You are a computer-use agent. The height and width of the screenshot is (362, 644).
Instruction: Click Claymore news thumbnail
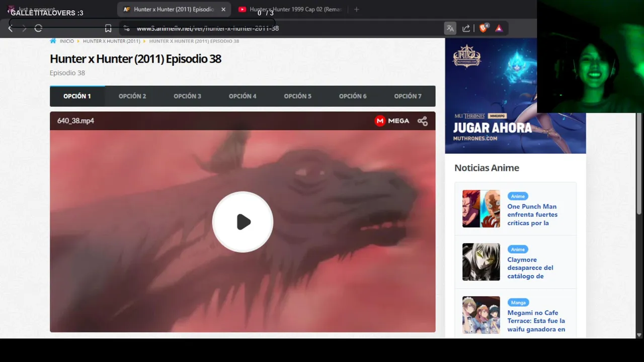pyautogui.click(x=481, y=262)
